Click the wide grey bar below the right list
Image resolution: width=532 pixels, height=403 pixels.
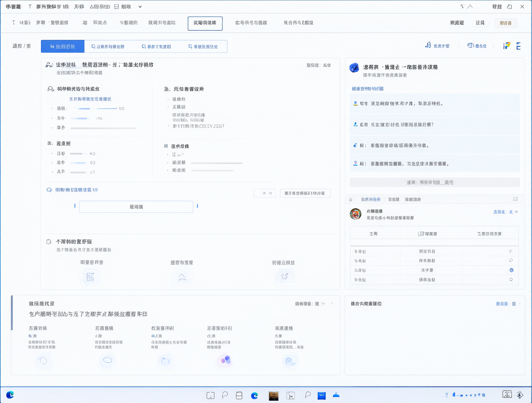click(434, 182)
